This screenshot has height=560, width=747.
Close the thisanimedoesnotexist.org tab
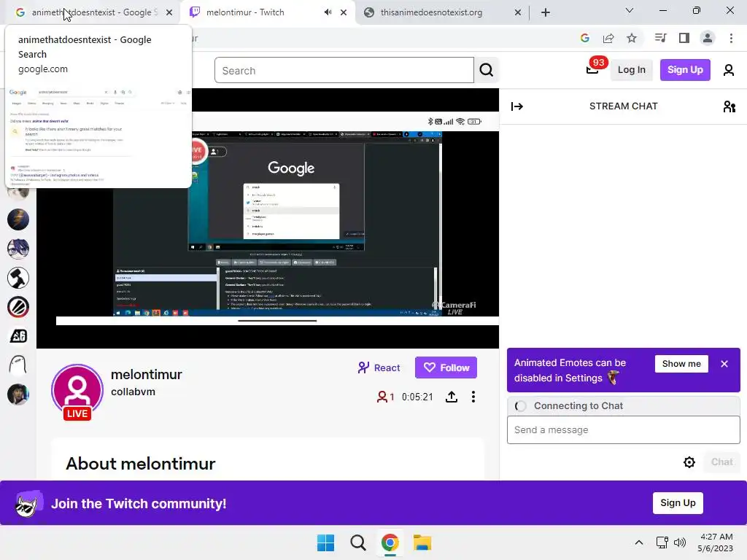click(x=518, y=12)
